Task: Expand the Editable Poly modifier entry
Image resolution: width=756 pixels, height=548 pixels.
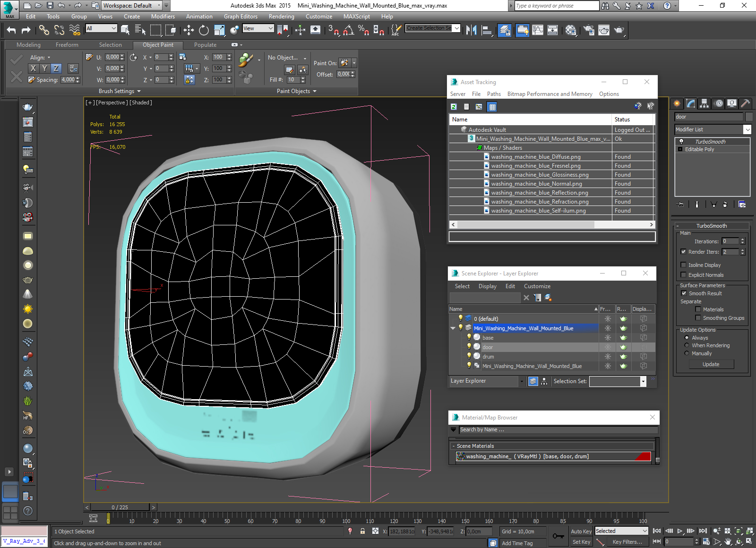Action: click(680, 149)
